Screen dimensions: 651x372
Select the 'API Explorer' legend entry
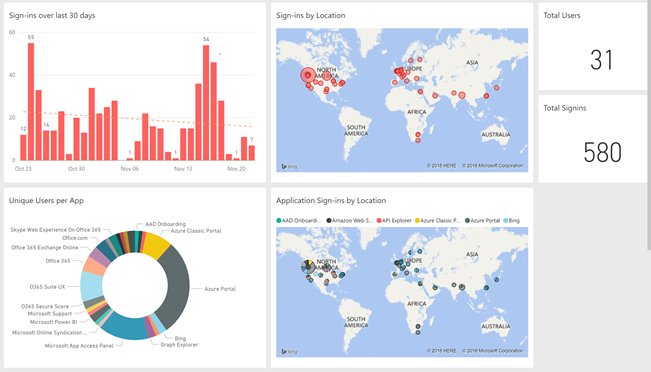pos(394,220)
